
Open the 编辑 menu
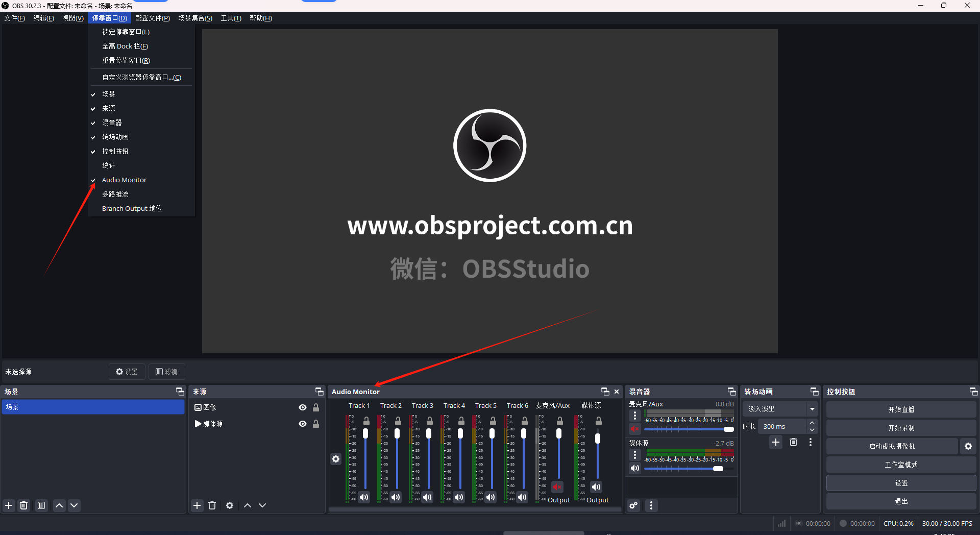pos(43,18)
